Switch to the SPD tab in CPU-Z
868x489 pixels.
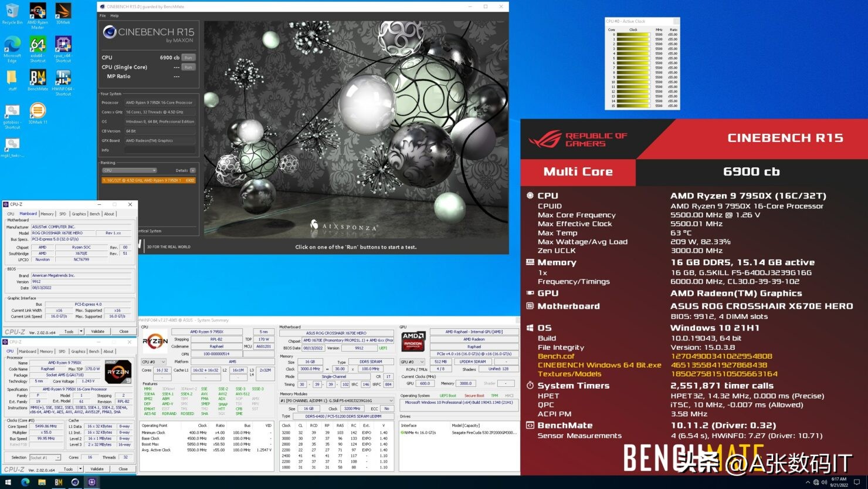(63, 214)
